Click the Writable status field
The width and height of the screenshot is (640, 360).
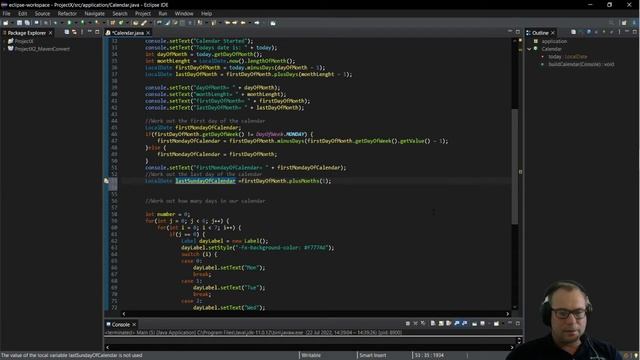[311, 355]
